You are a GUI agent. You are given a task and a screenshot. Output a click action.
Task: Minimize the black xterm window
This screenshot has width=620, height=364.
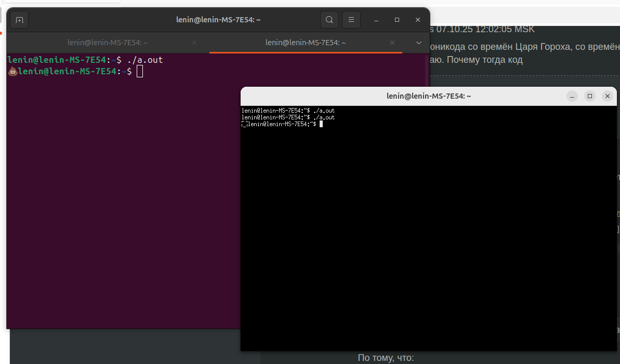point(572,96)
